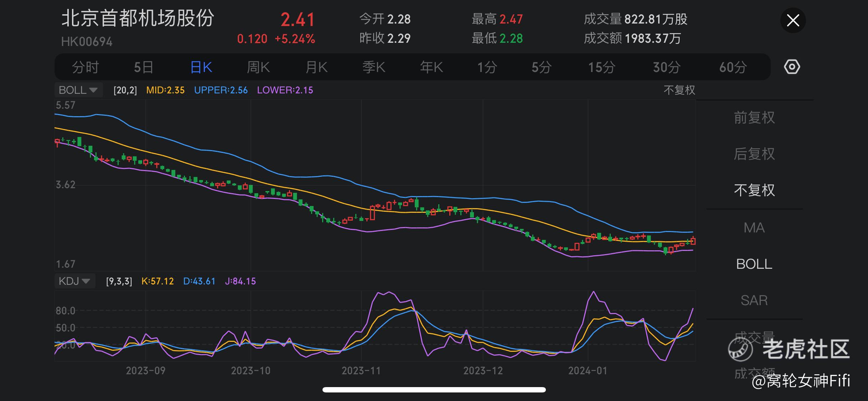The height and width of the screenshot is (401, 868).
Task: Click the K:57.12 value
Action: (x=157, y=281)
